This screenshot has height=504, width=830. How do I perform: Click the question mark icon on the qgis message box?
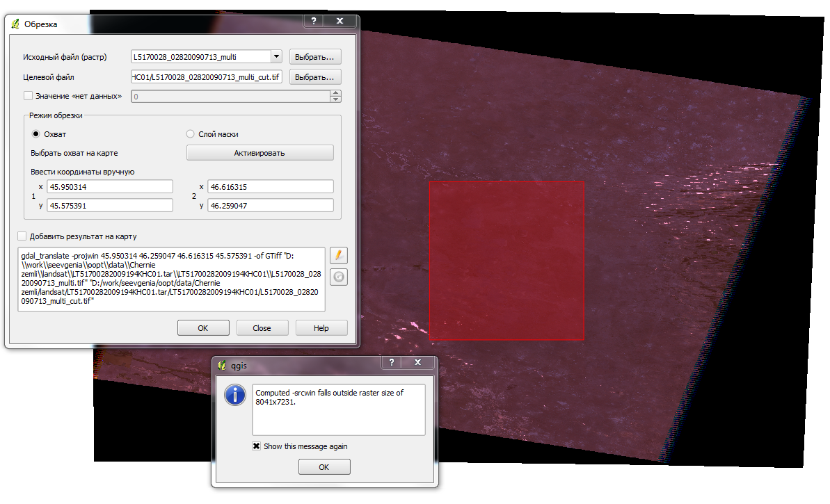click(x=391, y=362)
